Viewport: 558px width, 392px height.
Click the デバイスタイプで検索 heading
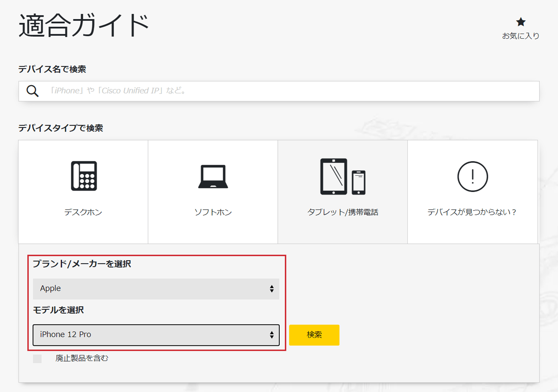pyautogui.click(x=61, y=128)
